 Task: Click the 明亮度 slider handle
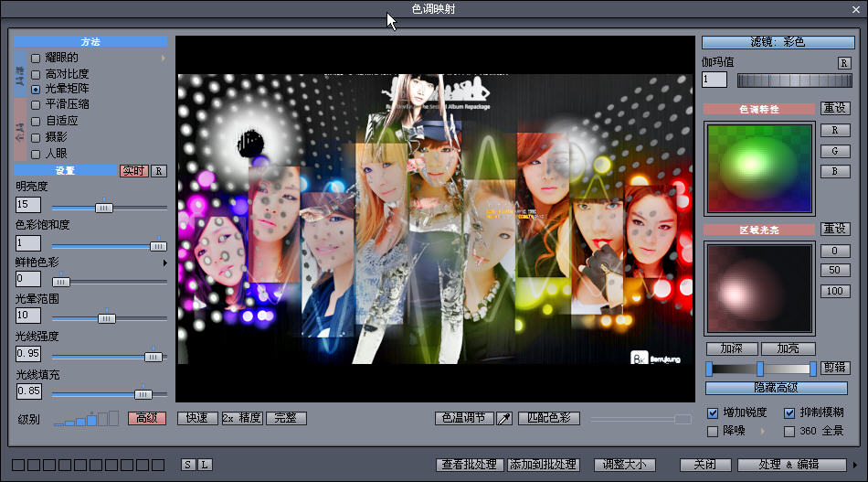pos(104,208)
